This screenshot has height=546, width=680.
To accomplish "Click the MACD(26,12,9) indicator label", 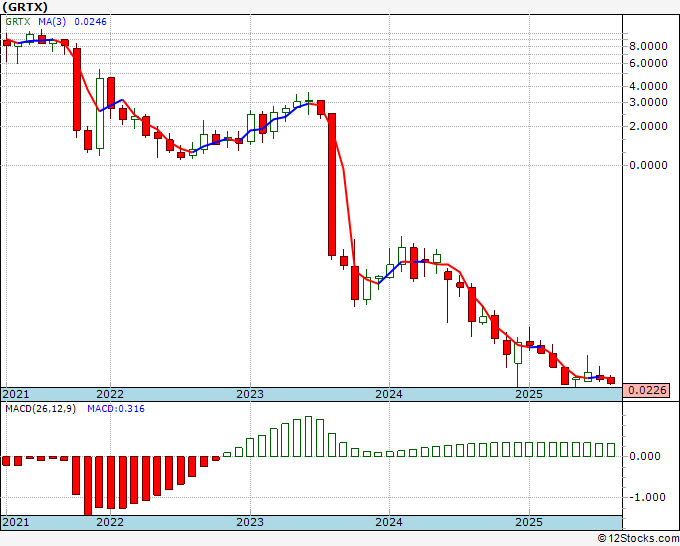I will click(41, 409).
